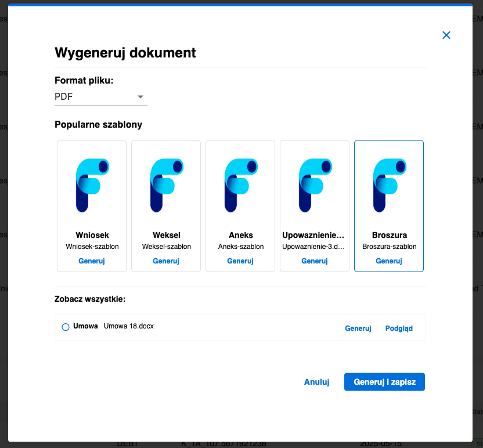Open the file format dropdown

tap(140, 96)
